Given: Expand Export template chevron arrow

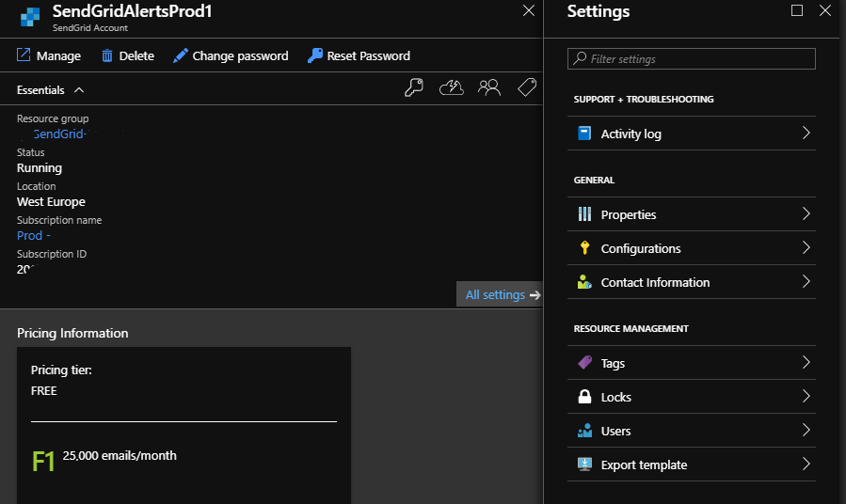Looking at the screenshot, I should point(806,465).
